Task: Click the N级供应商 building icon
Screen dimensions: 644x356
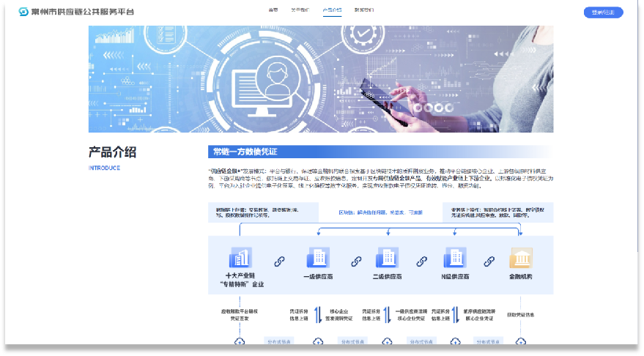Action: coord(454,258)
